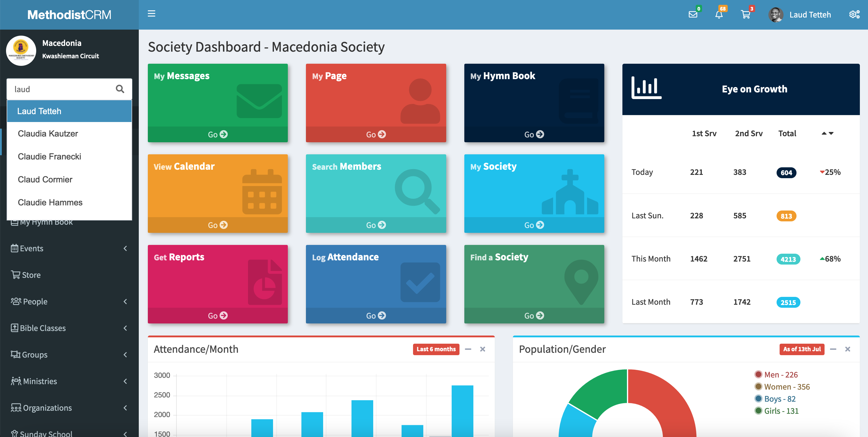868x437 pixels.
Task: Expand the Ministries menu chevron
Action: (x=125, y=381)
